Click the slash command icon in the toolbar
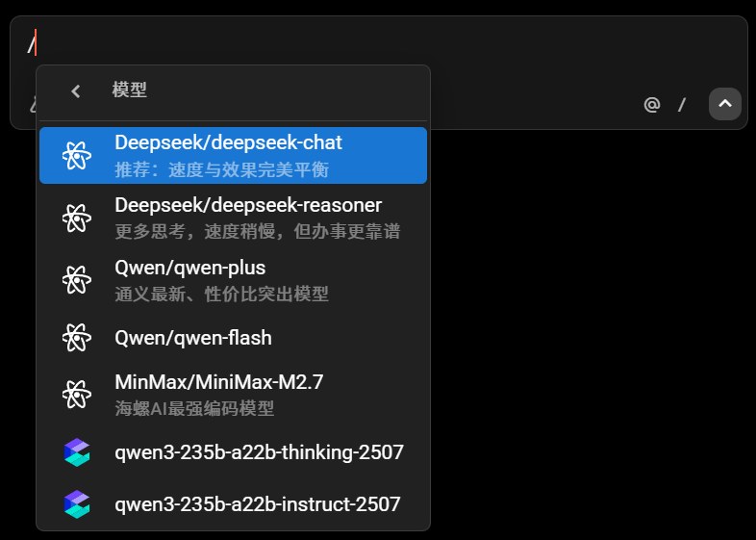Image resolution: width=756 pixels, height=540 pixels. click(681, 104)
